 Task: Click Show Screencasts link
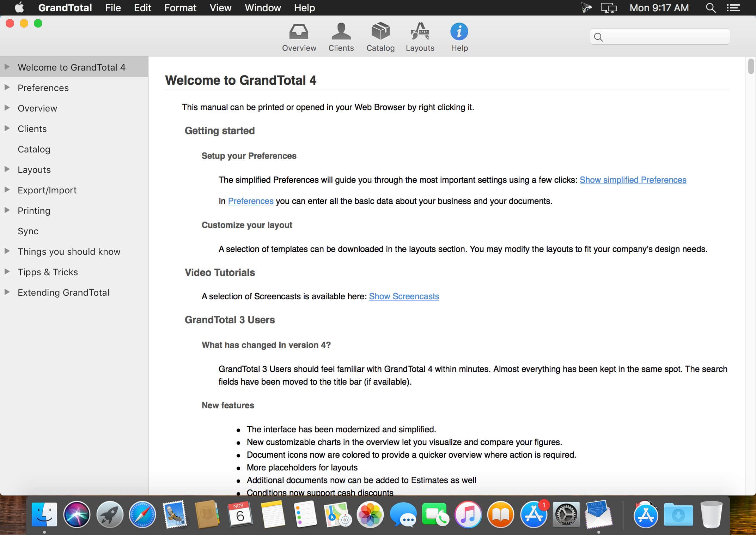point(404,296)
